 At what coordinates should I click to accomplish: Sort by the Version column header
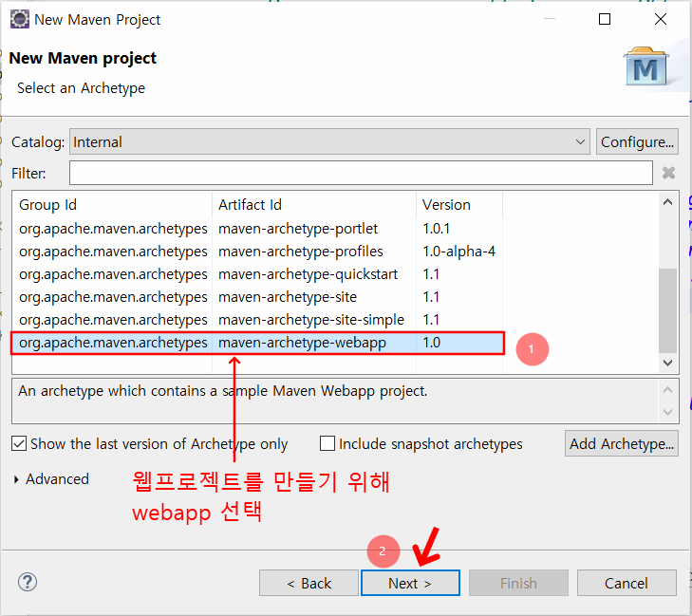[x=459, y=205]
